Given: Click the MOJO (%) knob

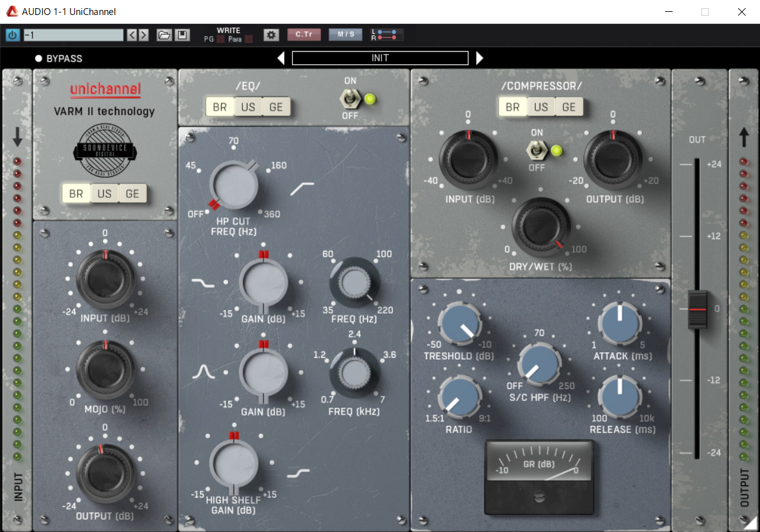Looking at the screenshot, I should point(106,370).
